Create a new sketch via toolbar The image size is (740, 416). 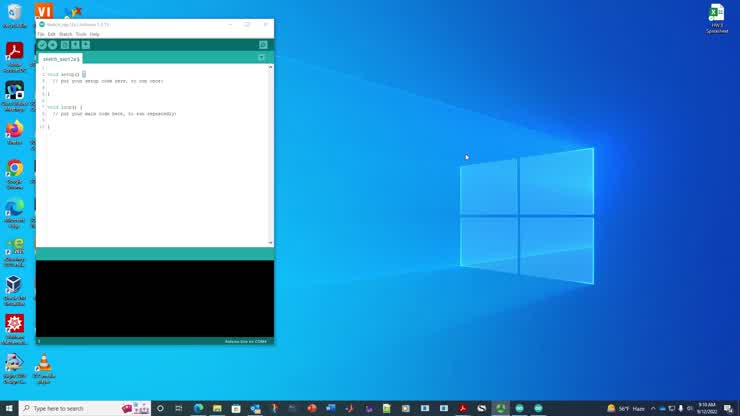point(65,45)
